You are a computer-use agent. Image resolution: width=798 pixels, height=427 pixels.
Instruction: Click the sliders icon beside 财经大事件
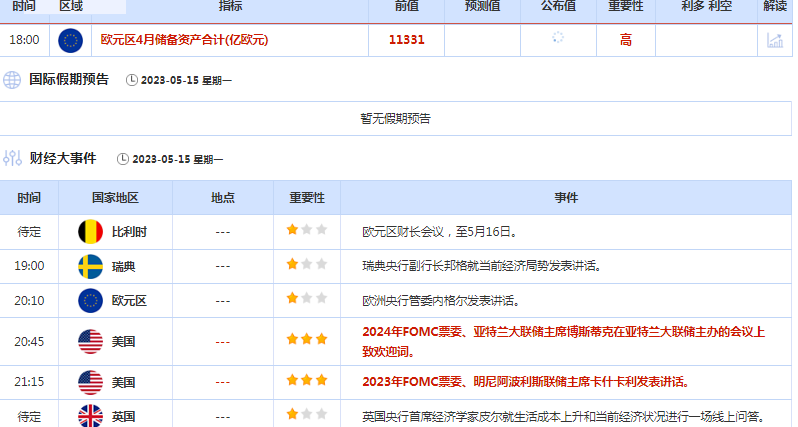[12, 158]
